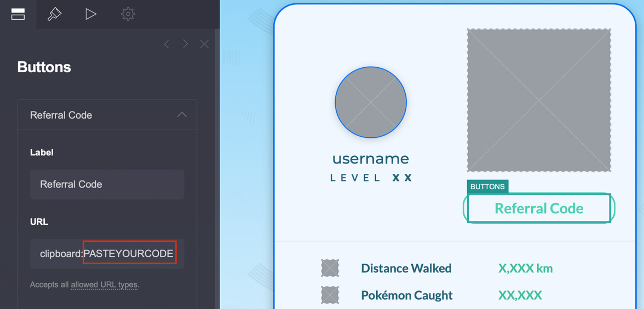Select the icon beside Distance Walked
This screenshot has height=309, width=644.
(x=330, y=269)
